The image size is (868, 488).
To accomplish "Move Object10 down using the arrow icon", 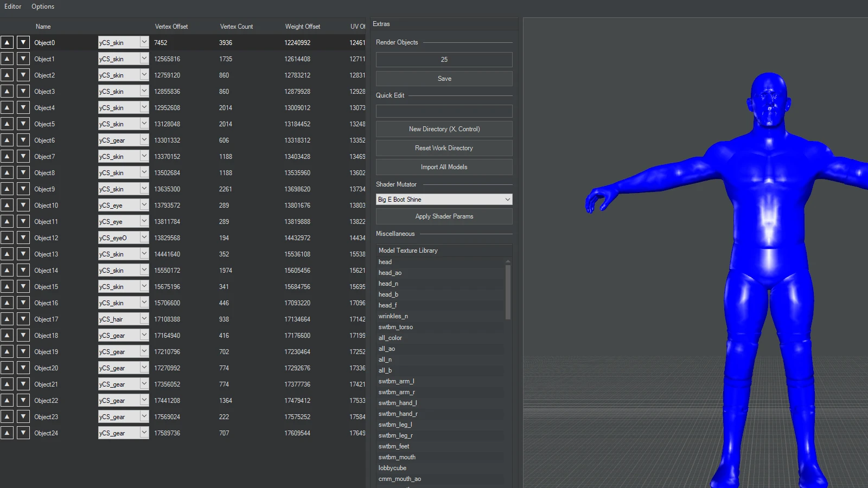I will (x=23, y=205).
